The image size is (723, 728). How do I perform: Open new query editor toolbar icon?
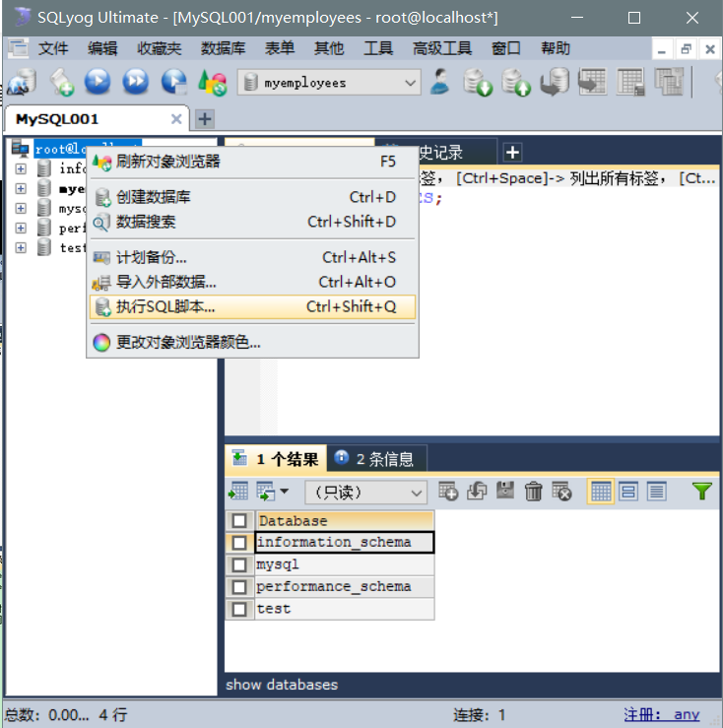pyautogui.click(x=61, y=82)
